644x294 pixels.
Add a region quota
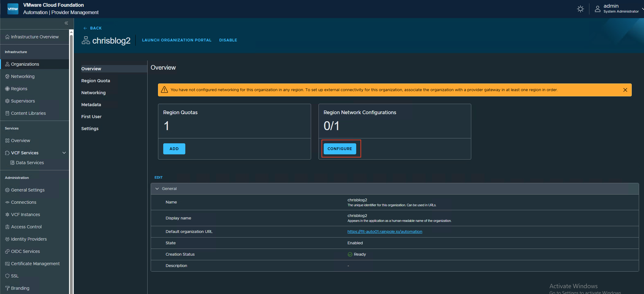click(x=174, y=149)
